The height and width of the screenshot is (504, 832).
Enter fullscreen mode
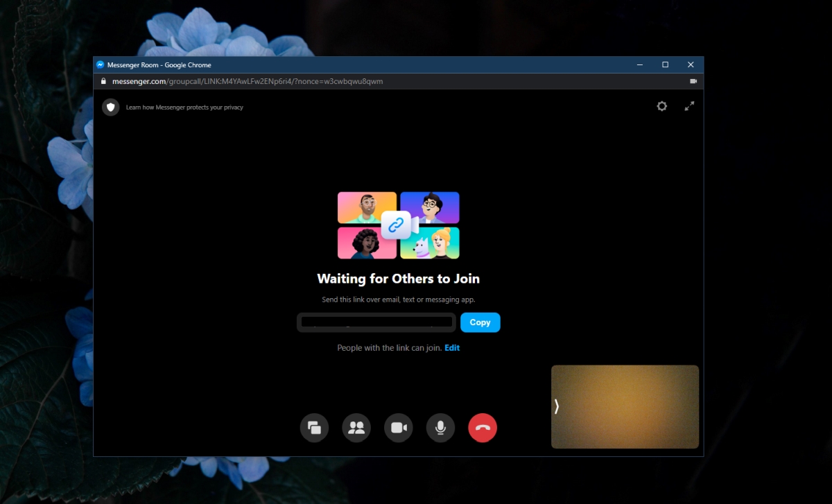point(689,106)
